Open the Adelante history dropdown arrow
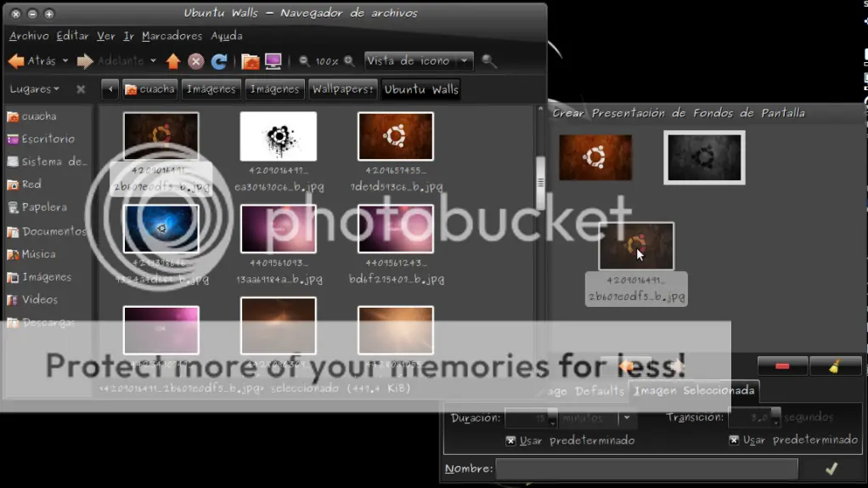This screenshot has width=868, height=488. tap(153, 61)
